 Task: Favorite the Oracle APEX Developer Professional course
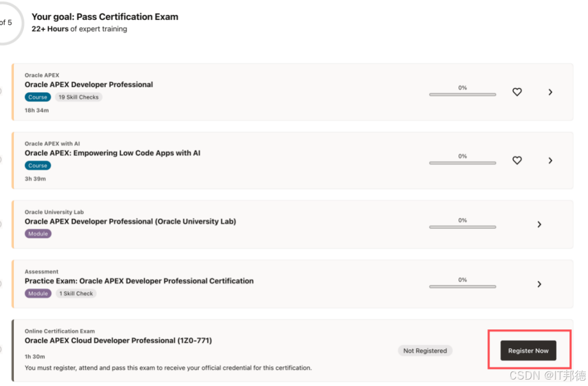pyautogui.click(x=517, y=92)
